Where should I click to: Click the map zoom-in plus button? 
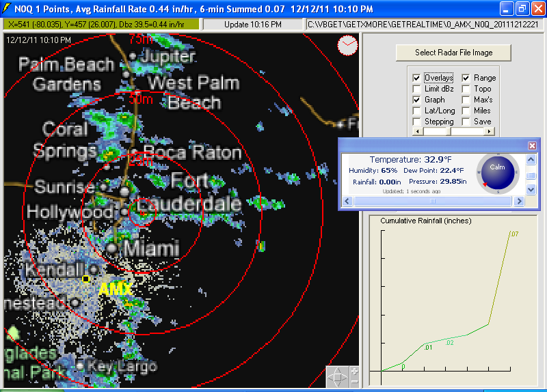pos(354,372)
